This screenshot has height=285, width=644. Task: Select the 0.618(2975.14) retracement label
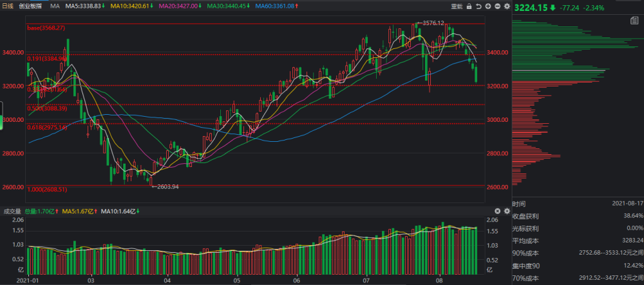point(46,128)
